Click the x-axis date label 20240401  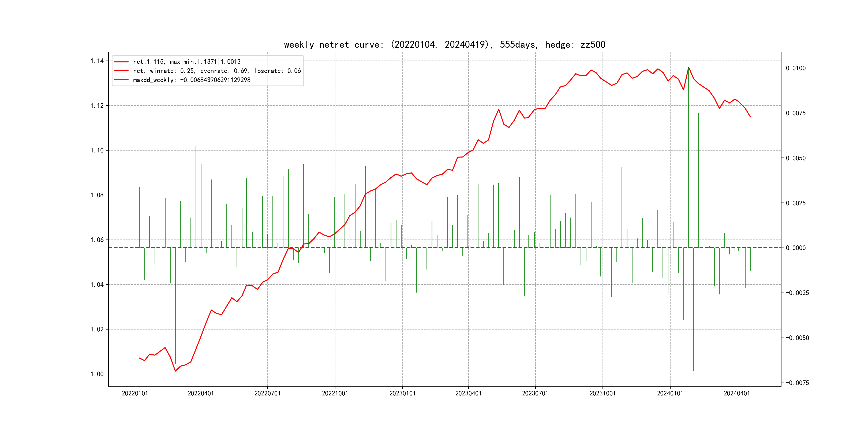click(736, 393)
